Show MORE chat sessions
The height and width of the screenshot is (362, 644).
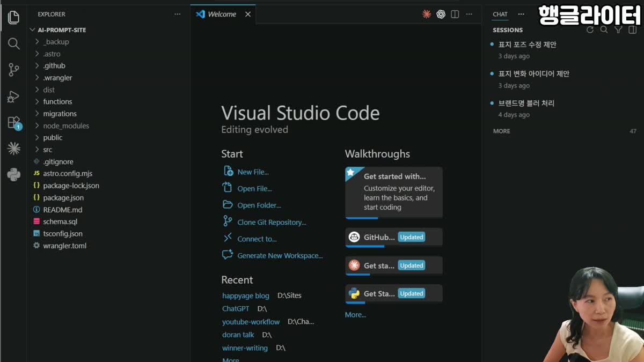tap(502, 131)
